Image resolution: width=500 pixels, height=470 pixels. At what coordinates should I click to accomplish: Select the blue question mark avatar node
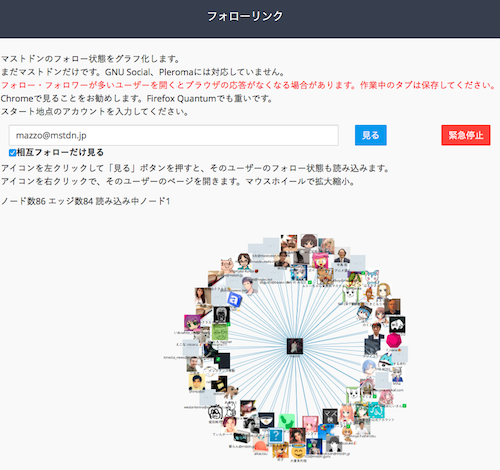[276, 435]
